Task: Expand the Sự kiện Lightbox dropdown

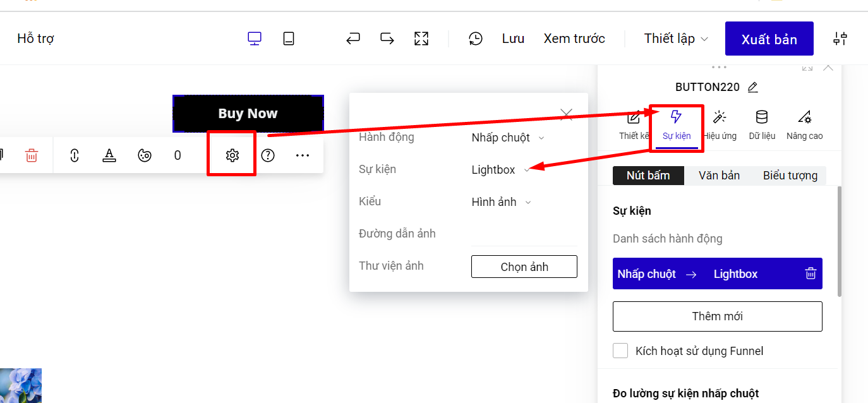Action: pyautogui.click(x=500, y=170)
